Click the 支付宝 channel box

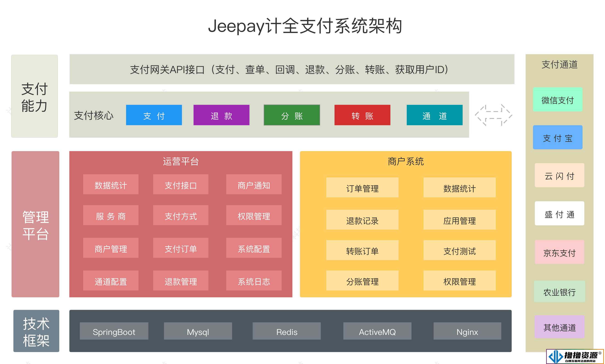pos(558,137)
